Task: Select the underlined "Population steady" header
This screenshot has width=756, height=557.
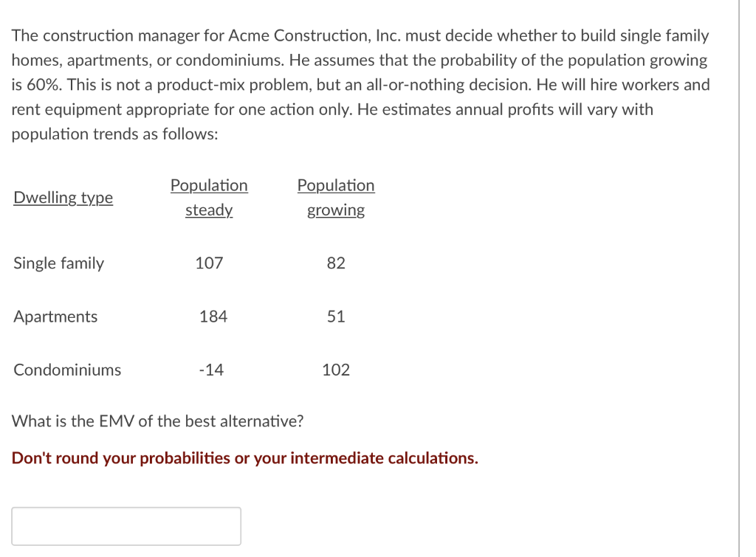Action: pos(209,197)
